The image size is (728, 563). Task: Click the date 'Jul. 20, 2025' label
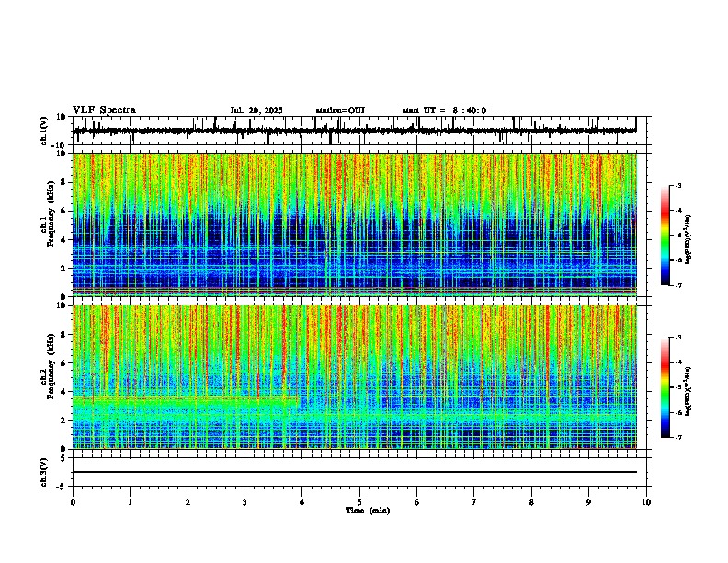(256, 110)
